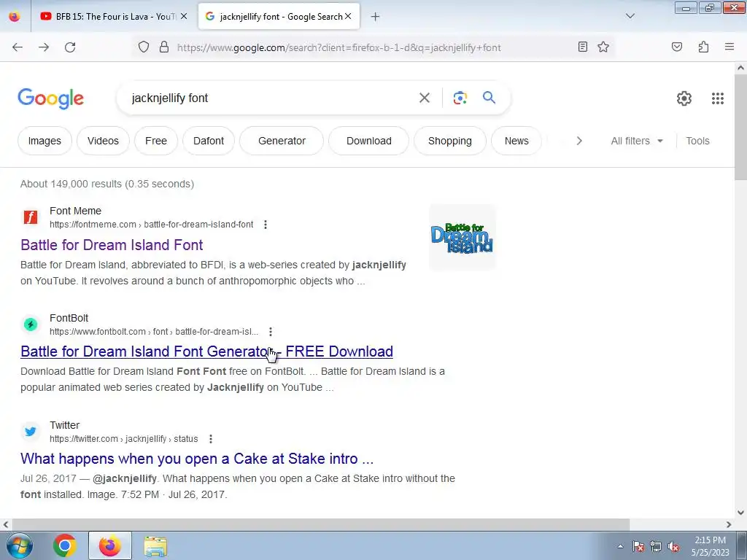Open Firefox View pinned icon
Image resolution: width=747 pixels, height=560 pixels.
[15, 17]
